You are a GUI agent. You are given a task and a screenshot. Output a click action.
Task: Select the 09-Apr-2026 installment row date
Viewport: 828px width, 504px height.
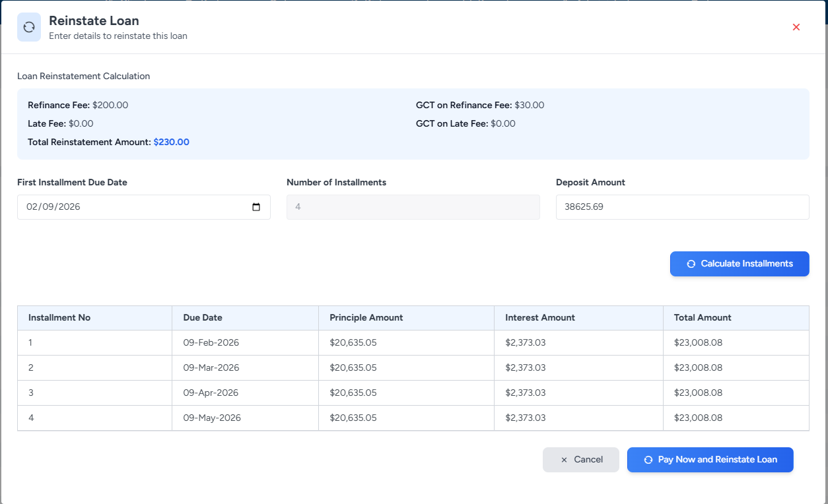[211, 393]
